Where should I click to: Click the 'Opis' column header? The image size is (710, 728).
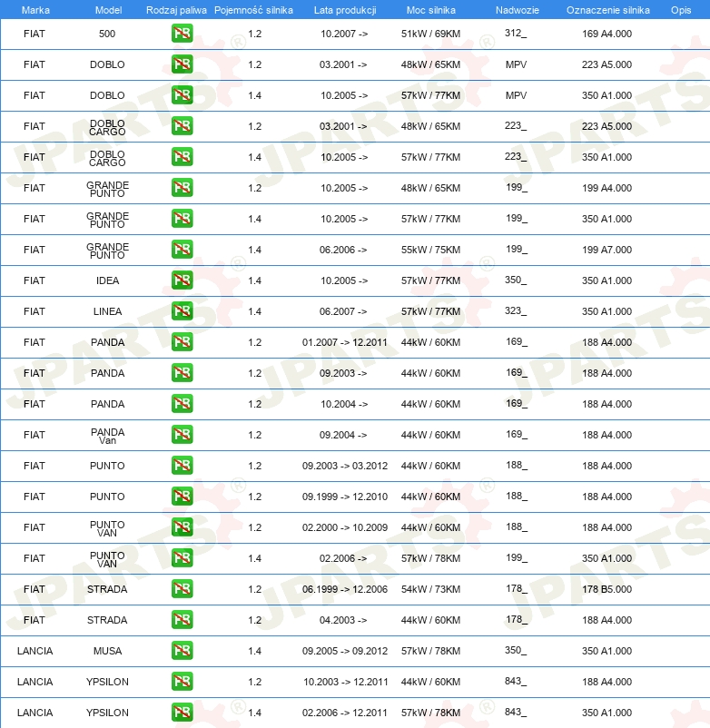[681, 10]
